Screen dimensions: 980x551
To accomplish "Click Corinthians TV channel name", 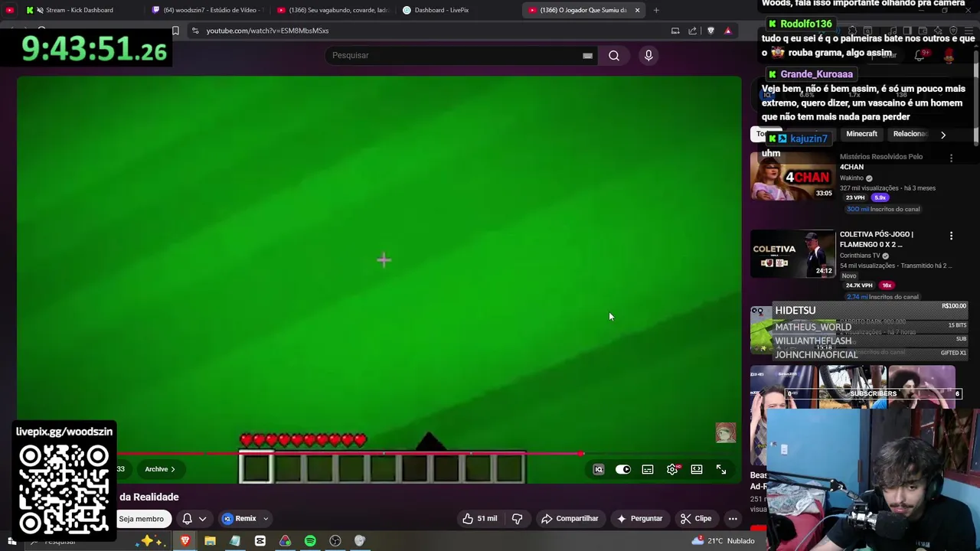I will 860,256.
